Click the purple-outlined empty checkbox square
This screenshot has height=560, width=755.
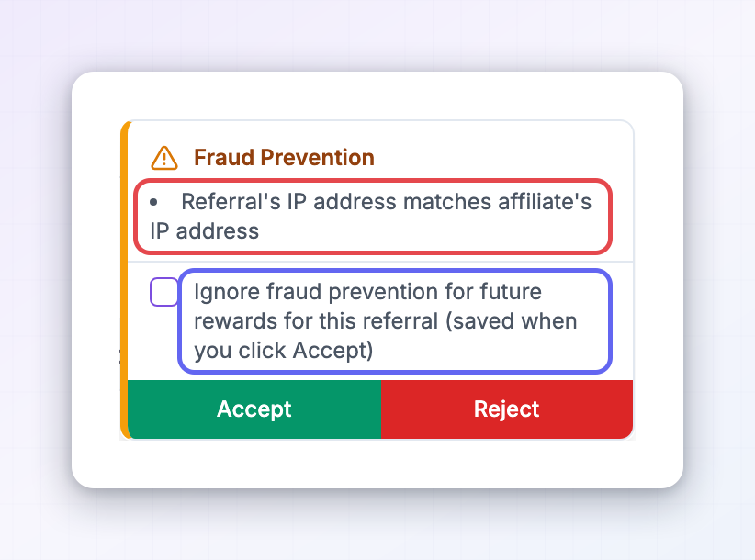tap(164, 292)
